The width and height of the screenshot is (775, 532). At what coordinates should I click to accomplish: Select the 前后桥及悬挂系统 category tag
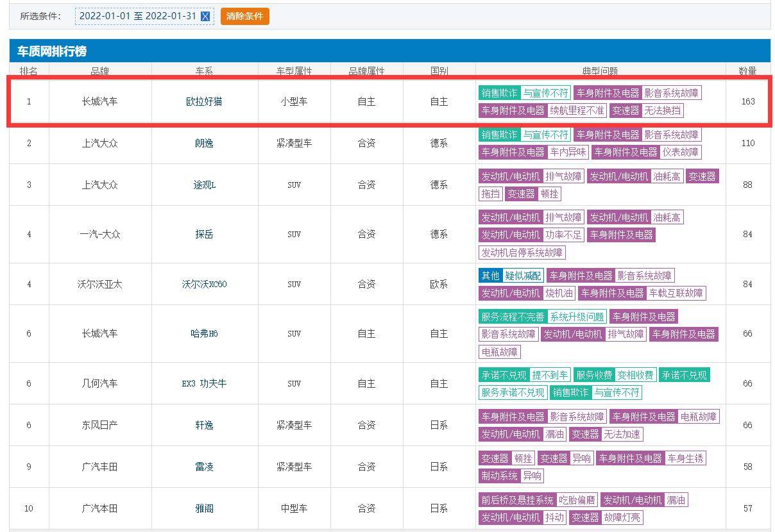point(517,500)
